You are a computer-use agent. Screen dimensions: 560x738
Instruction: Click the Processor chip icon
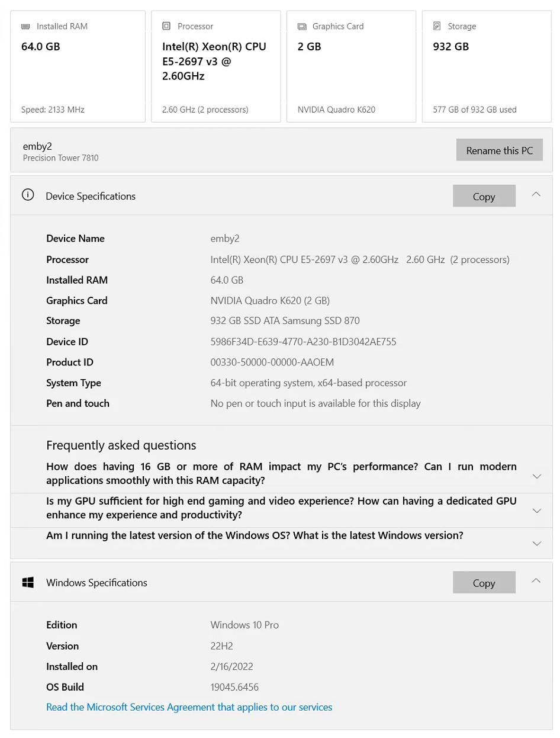166,27
